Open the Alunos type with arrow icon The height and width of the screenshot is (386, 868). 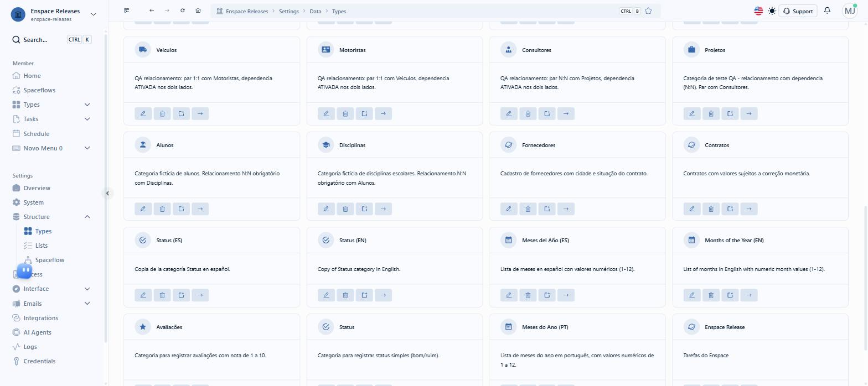click(200, 208)
